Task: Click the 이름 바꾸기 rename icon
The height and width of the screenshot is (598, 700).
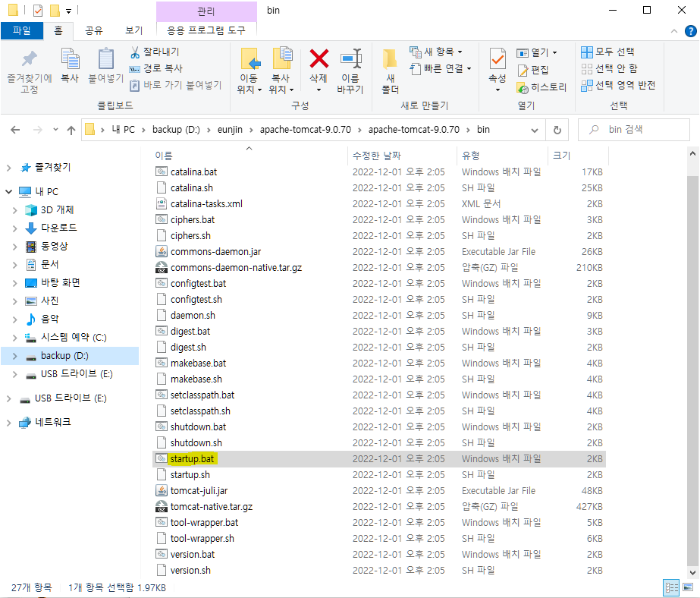Action: [x=351, y=59]
